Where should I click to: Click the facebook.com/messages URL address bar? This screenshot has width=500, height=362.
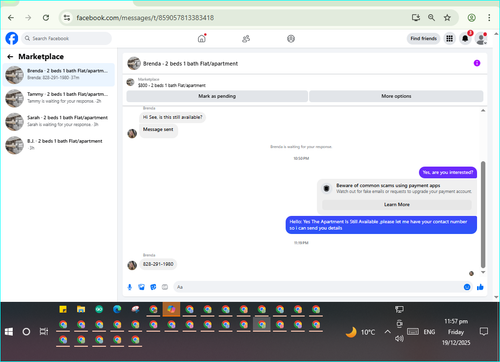click(x=145, y=18)
